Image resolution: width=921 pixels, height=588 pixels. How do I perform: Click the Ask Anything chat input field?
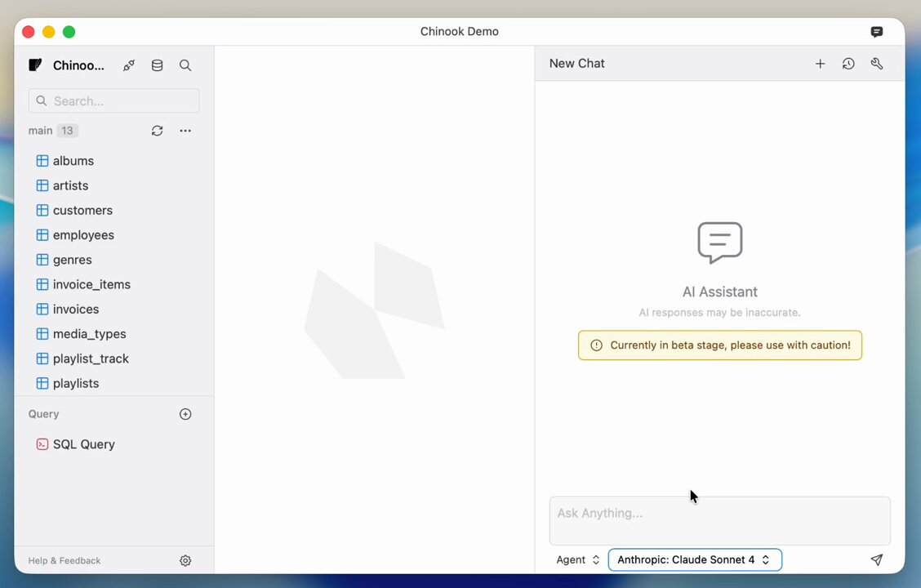coord(719,519)
